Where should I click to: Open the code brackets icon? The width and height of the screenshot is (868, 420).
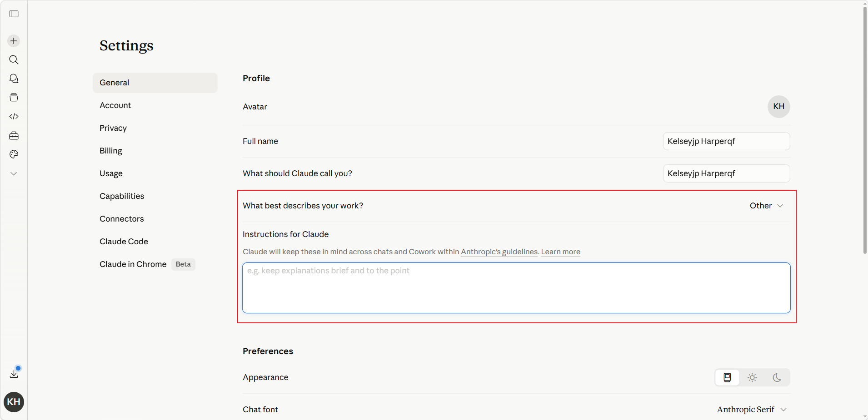14,117
